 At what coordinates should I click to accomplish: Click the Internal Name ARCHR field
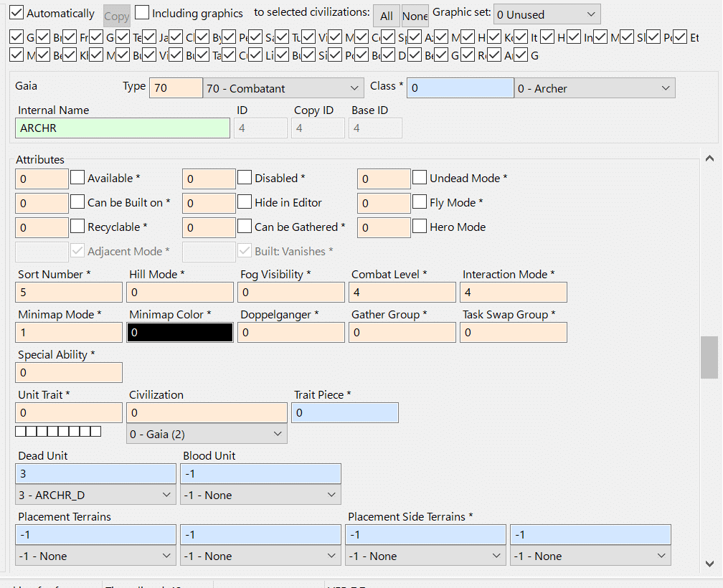tap(122, 128)
